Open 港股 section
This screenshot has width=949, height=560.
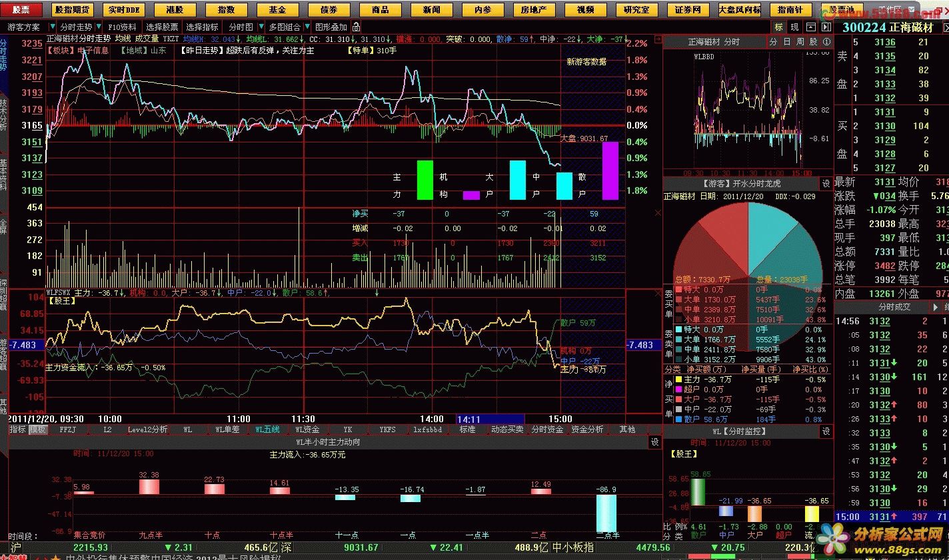[175, 10]
